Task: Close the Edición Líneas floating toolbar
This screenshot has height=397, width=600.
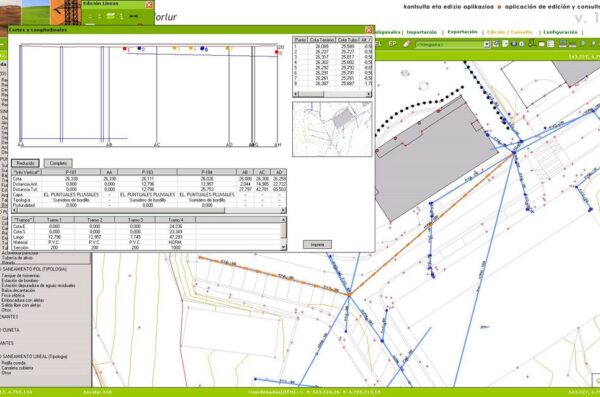Action: (149, 5)
